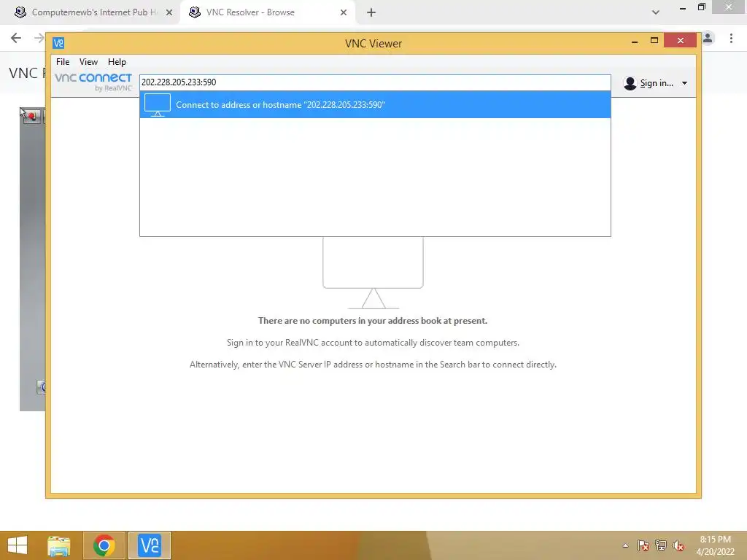Click the Chrome icon in the taskbar
747x560 pixels.
pyautogui.click(x=104, y=545)
